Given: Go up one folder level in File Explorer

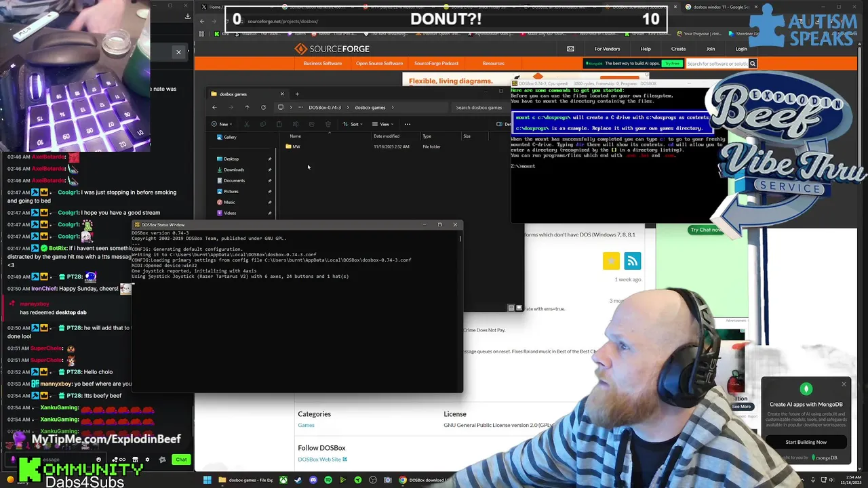Looking at the screenshot, I should (247, 107).
